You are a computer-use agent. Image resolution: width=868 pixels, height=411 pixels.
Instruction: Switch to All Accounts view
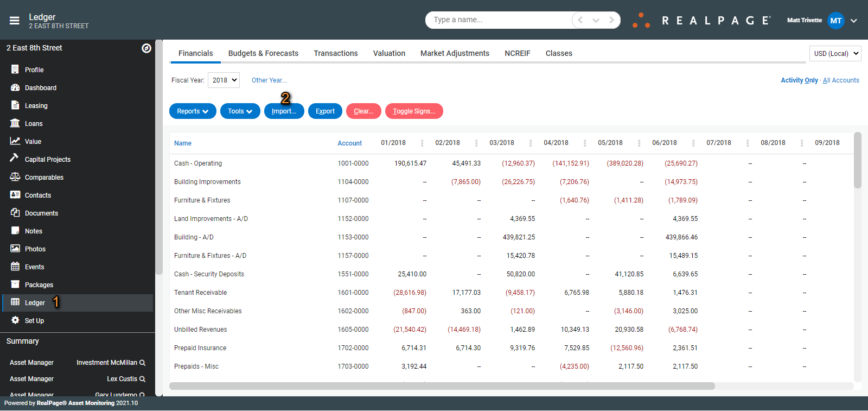pos(841,80)
